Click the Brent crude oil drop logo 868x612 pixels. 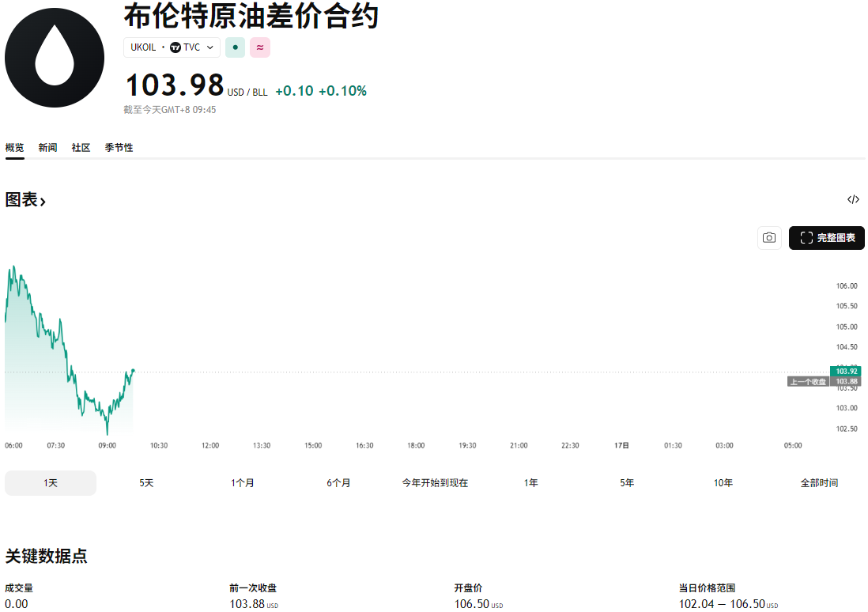pos(55,58)
